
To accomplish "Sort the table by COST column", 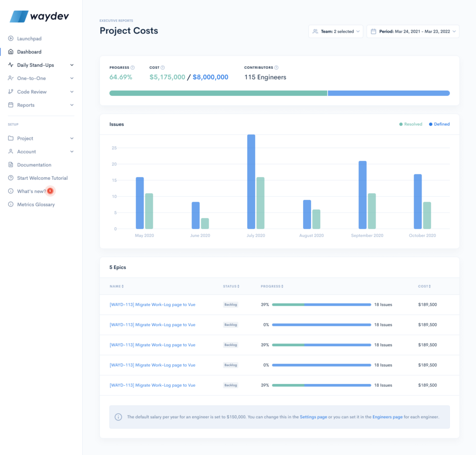I will coord(424,286).
